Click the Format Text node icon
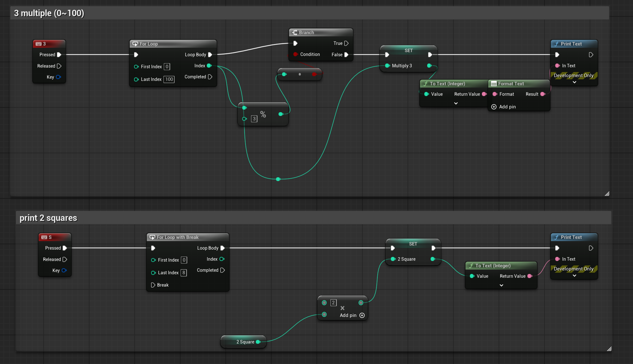The width and height of the screenshot is (633, 364). coord(494,84)
